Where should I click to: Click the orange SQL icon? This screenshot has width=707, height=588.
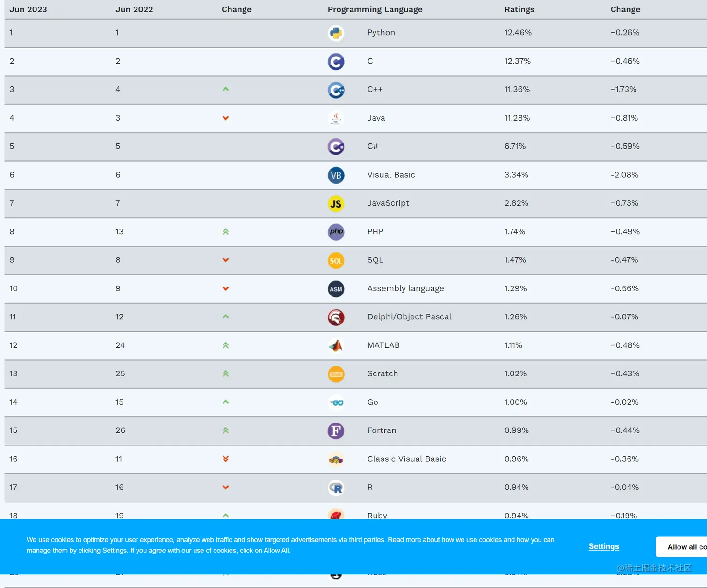pos(336,261)
